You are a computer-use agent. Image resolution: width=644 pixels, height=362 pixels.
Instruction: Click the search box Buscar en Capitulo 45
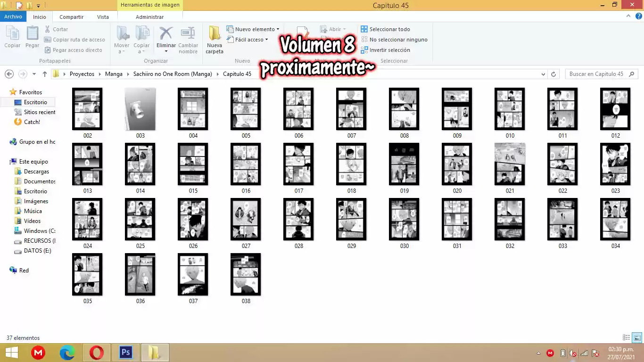pyautogui.click(x=602, y=74)
